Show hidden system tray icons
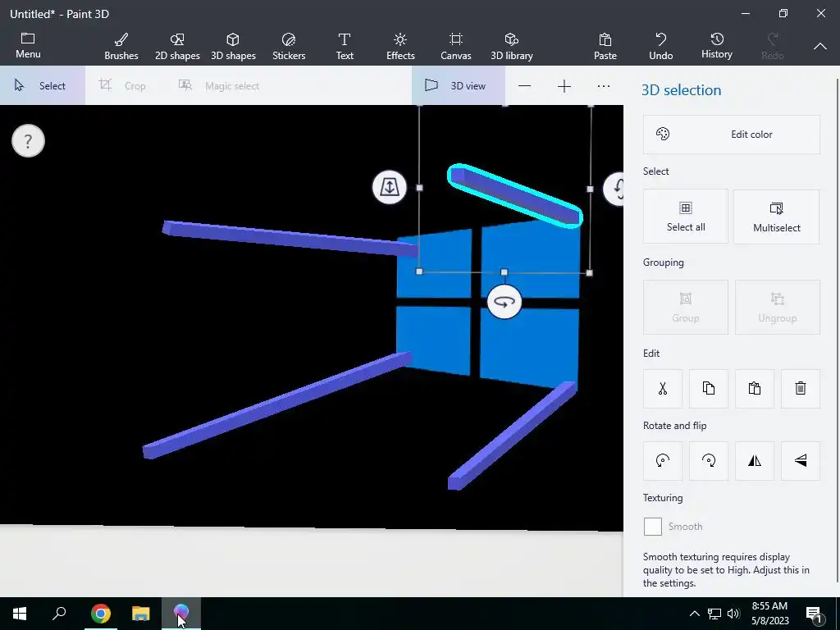This screenshot has width=840, height=630. click(x=694, y=614)
